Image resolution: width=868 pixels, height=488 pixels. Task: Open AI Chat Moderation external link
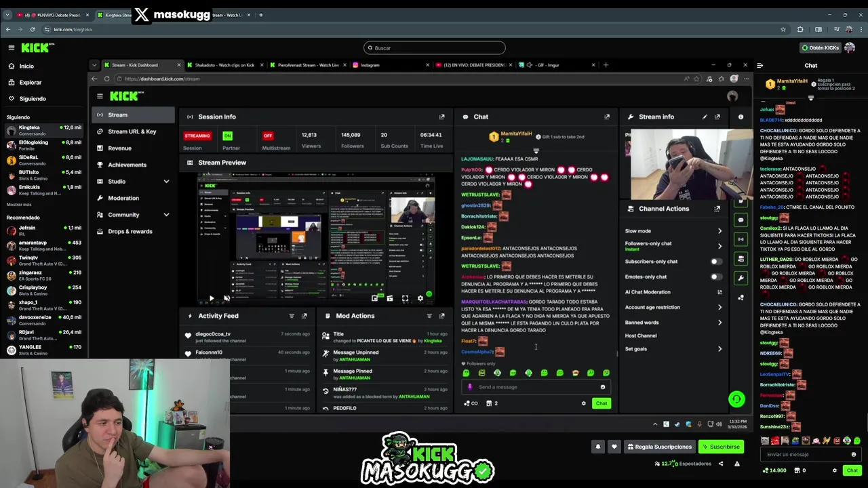click(x=719, y=292)
